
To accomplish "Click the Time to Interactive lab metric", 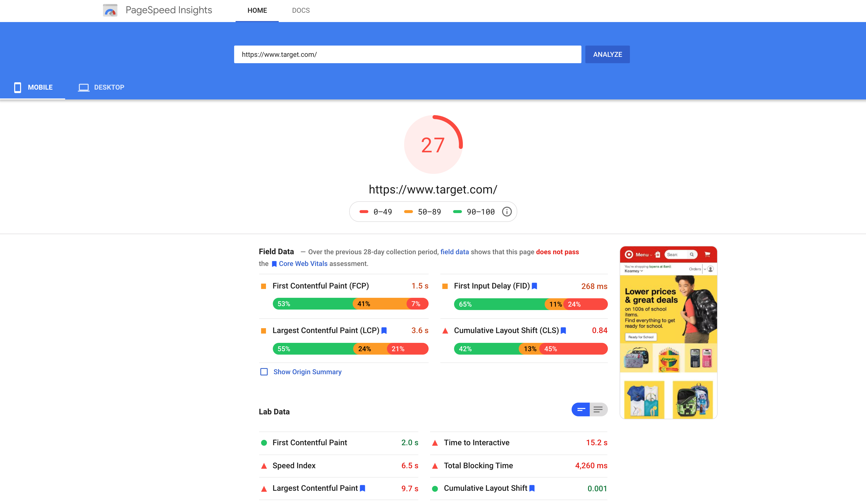I will point(519,443).
